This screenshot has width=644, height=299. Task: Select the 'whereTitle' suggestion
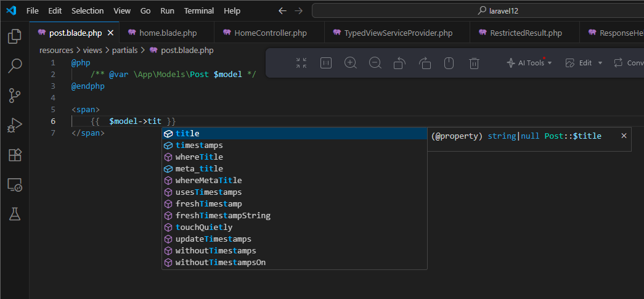point(294,157)
